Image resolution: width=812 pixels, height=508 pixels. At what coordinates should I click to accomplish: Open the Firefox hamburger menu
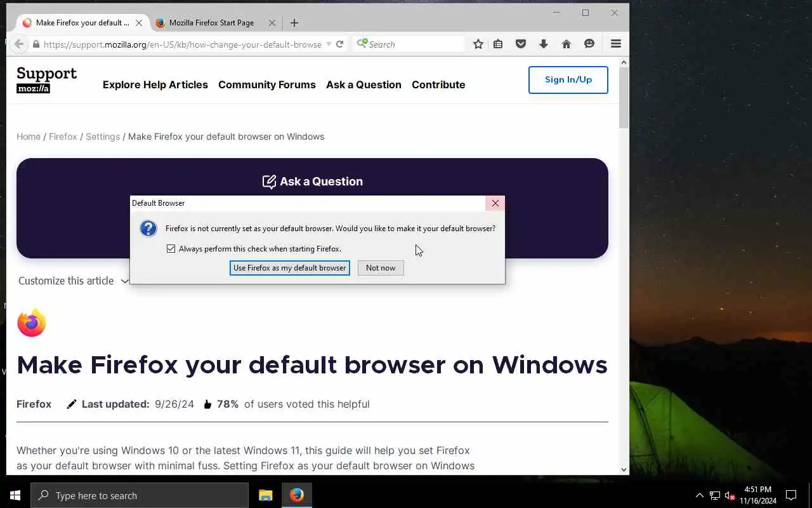click(x=615, y=44)
